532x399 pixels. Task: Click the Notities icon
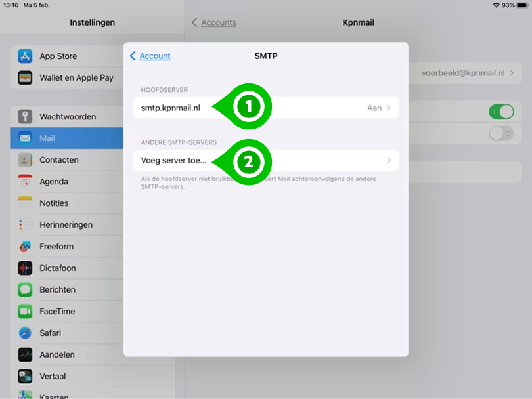24,203
